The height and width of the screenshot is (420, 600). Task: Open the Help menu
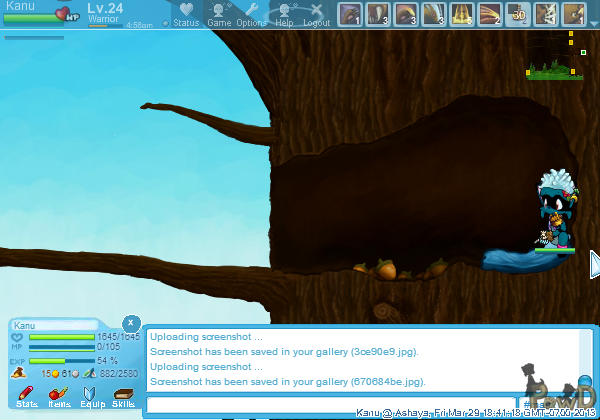click(x=284, y=15)
